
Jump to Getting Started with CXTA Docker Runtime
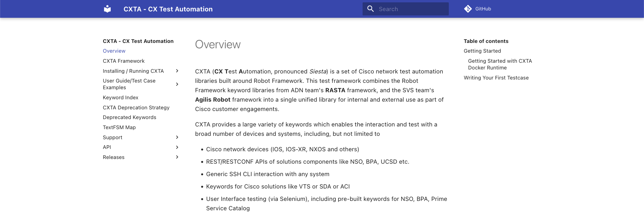500,64
